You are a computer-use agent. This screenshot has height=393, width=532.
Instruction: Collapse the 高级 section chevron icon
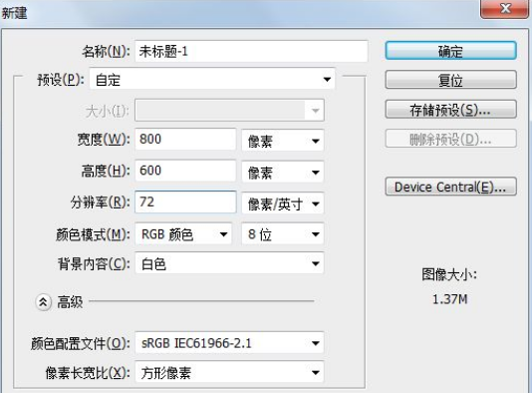43,301
